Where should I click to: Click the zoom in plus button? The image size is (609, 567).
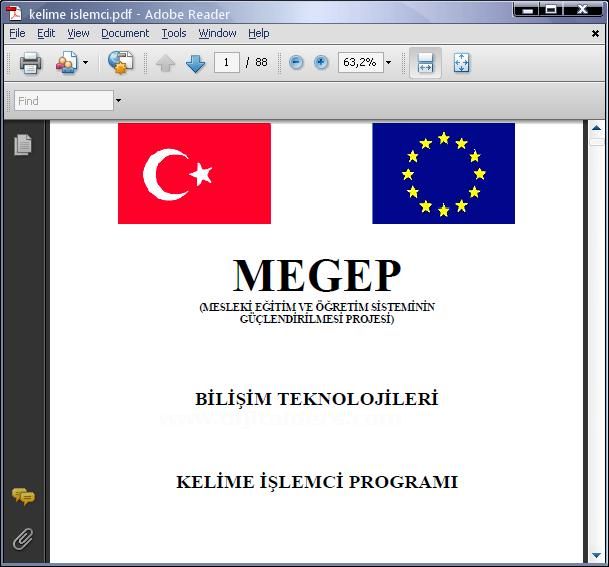click(321, 62)
